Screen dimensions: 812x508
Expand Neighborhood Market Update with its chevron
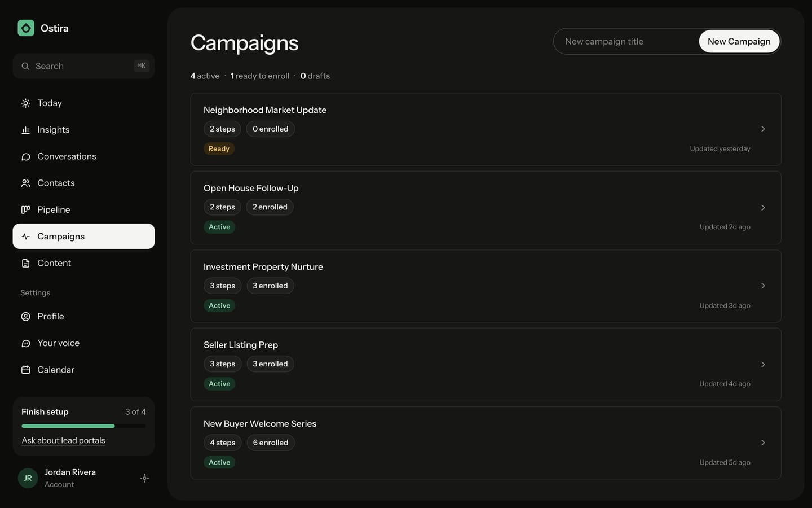click(x=763, y=129)
